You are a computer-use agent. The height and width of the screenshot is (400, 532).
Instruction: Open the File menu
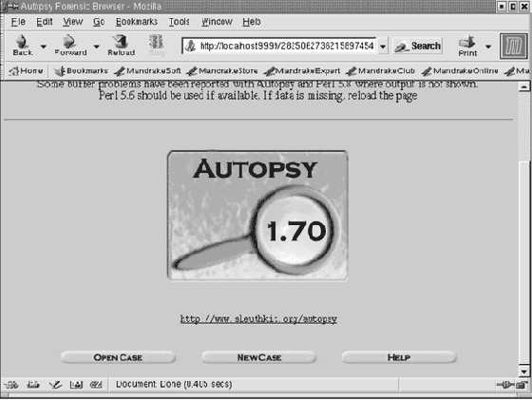point(18,22)
